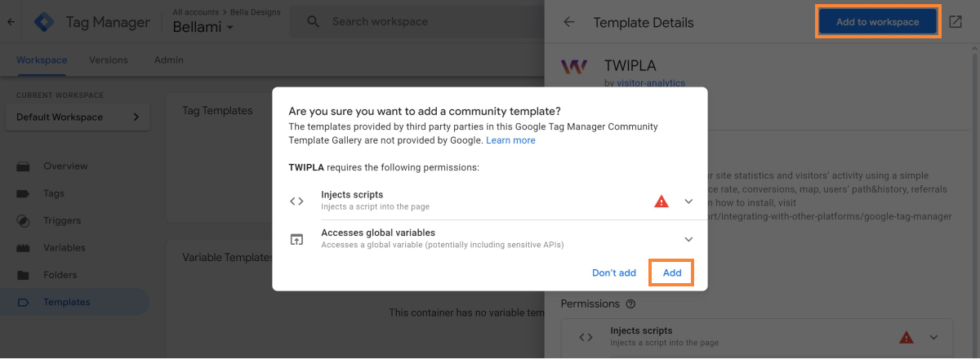The image size is (980, 359).
Task: Open template in new window icon
Action: (x=955, y=22)
